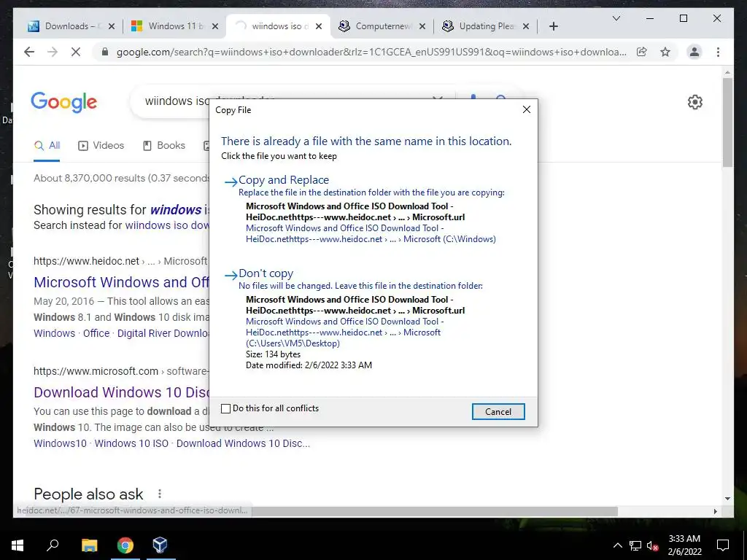Close the Computernew tab
Image resolution: width=747 pixels, height=560 pixels.
click(x=422, y=26)
